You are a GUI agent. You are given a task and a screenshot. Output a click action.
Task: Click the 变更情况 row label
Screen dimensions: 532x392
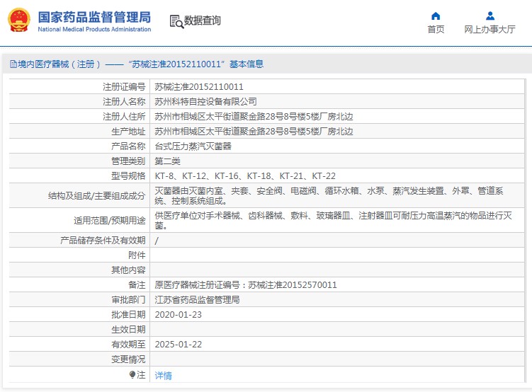click(x=129, y=359)
